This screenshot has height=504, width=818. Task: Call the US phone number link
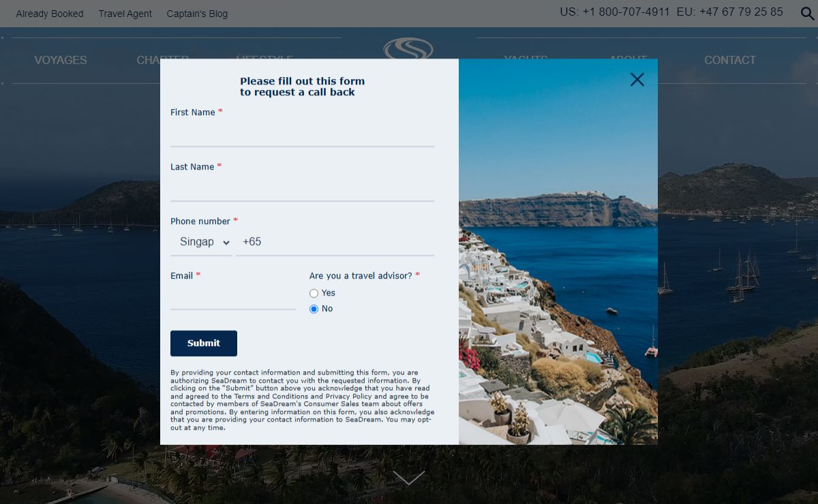point(615,12)
